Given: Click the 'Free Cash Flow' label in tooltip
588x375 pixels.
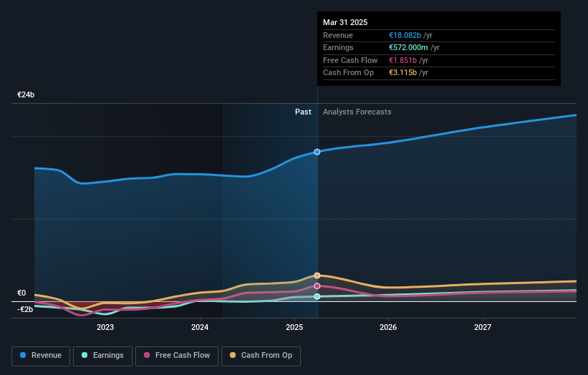Looking at the screenshot, I should point(350,60).
